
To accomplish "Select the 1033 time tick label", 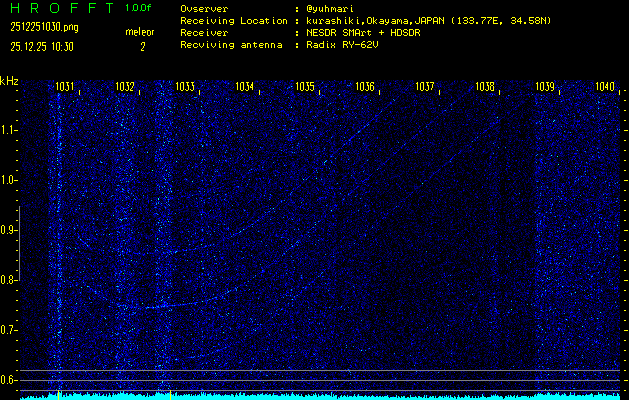I will point(185,88).
